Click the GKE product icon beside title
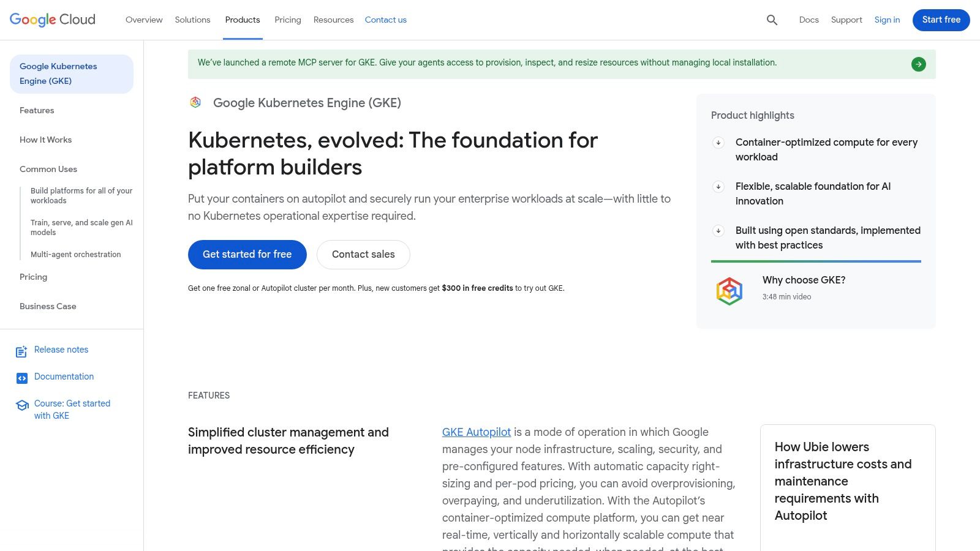The width and height of the screenshot is (980, 551). coord(195,102)
